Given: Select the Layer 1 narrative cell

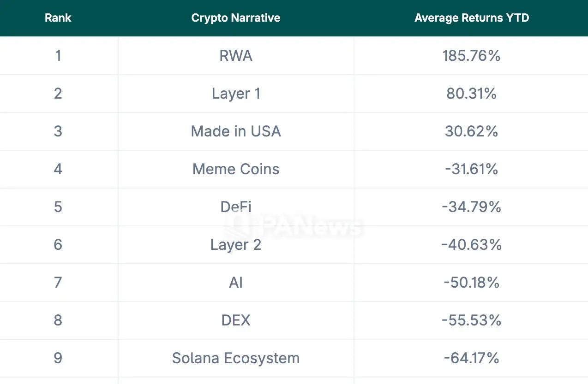Looking at the screenshot, I should [236, 94].
